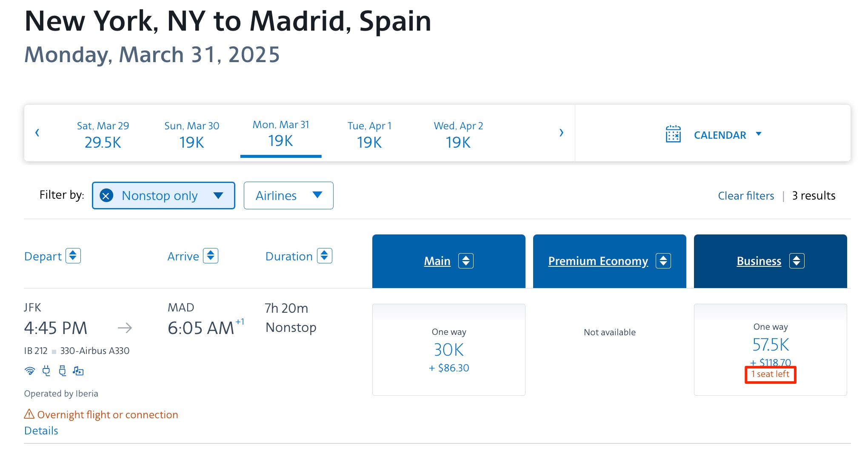Open the Airlines filter dropdown

[x=288, y=195]
